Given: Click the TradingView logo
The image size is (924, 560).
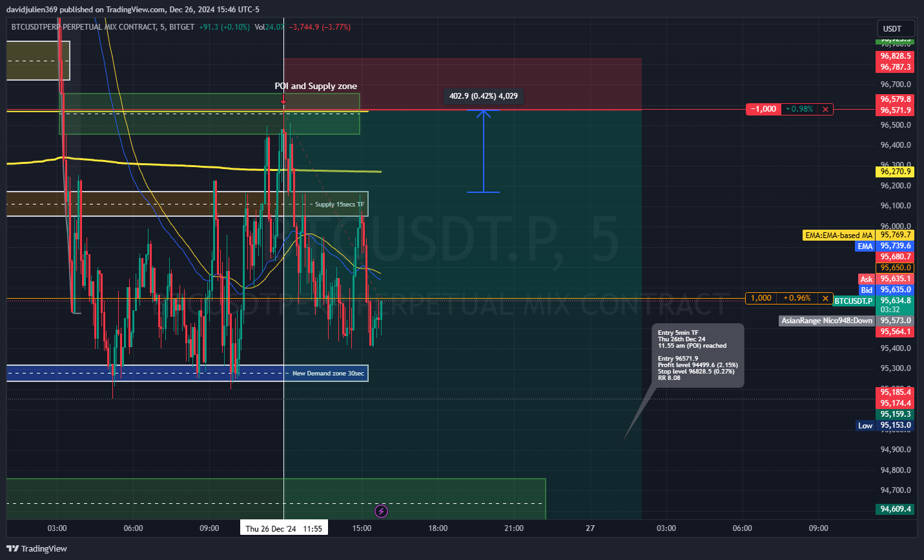Looking at the screenshot, I should point(37,548).
